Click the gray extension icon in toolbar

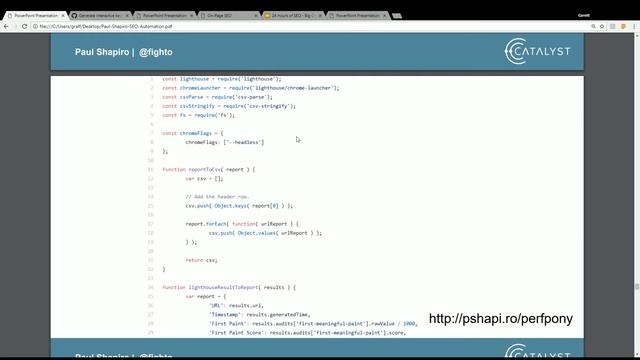point(613,26)
